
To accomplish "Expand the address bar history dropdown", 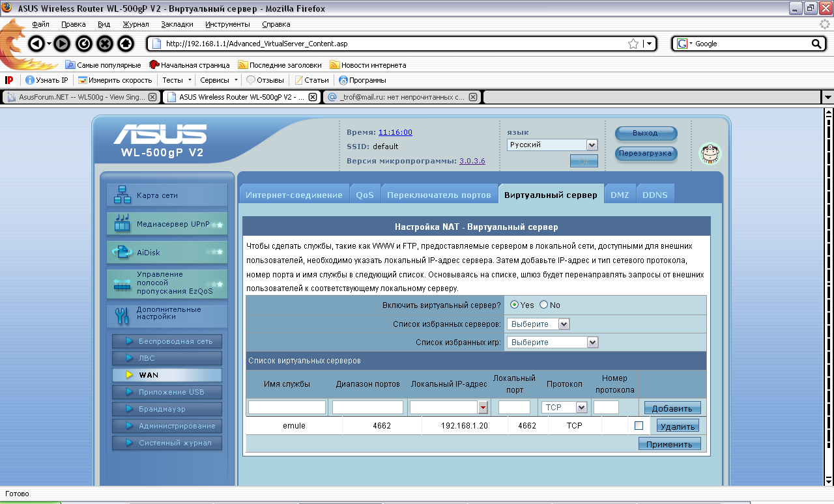I will click(x=649, y=44).
